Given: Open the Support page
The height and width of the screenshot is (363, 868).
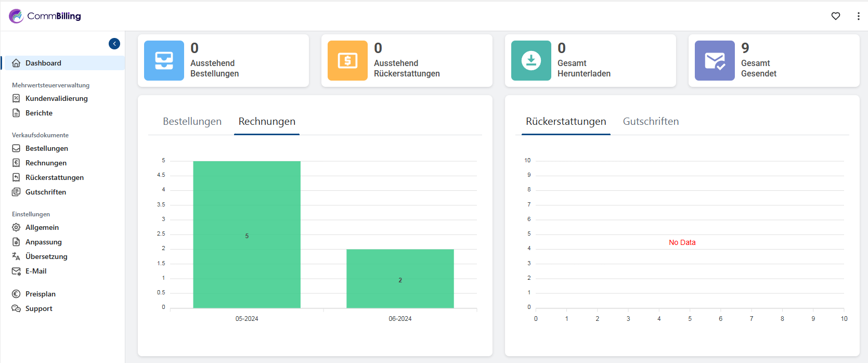Looking at the screenshot, I should pos(39,308).
